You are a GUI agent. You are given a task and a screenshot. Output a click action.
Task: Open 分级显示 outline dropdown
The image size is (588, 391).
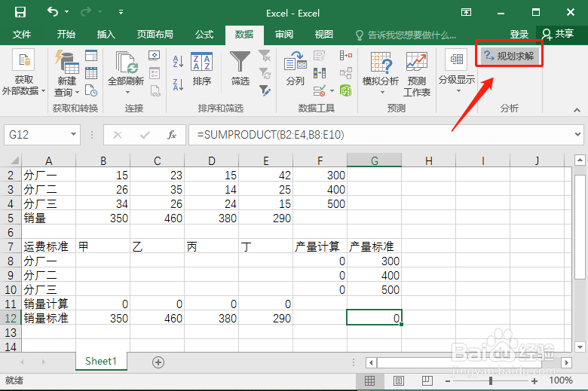click(x=457, y=72)
